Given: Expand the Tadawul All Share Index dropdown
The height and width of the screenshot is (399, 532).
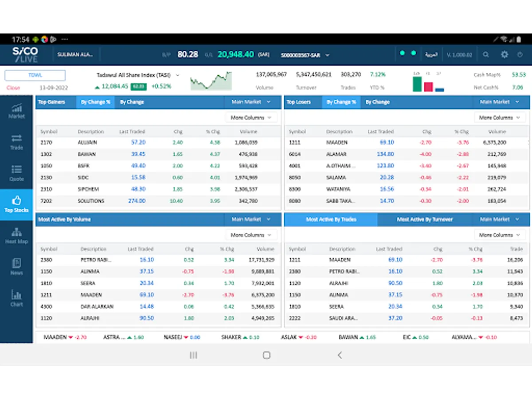Looking at the screenshot, I should point(178,75).
